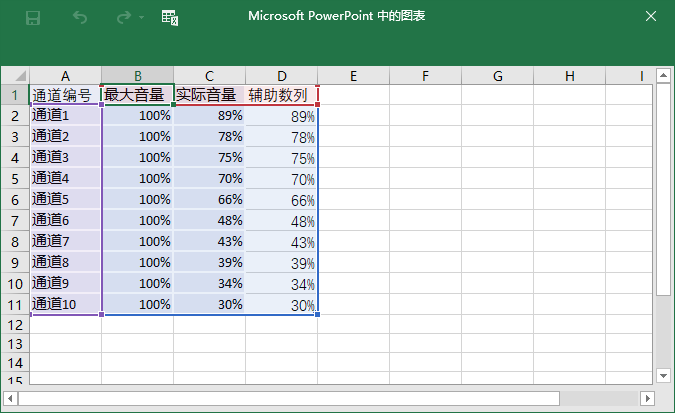Select the cell labeled 通道5
Viewport: 675px width, 413px height.
pyautogui.click(x=65, y=199)
